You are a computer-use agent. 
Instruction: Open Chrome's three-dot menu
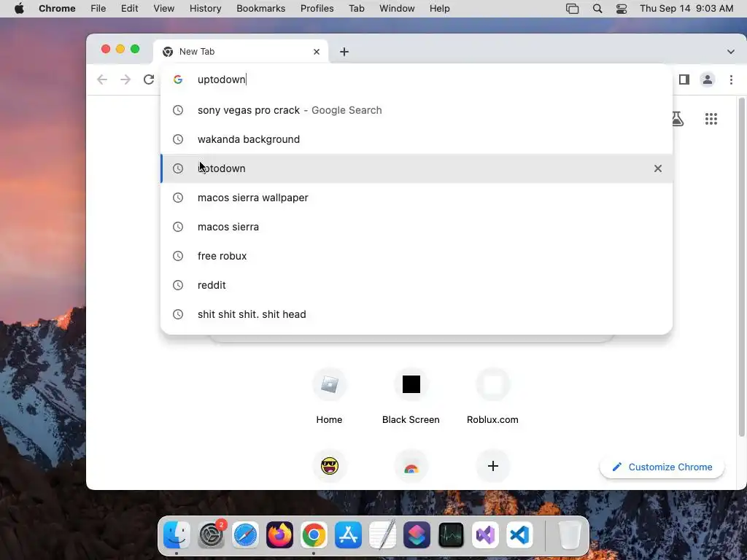click(x=731, y=79)
